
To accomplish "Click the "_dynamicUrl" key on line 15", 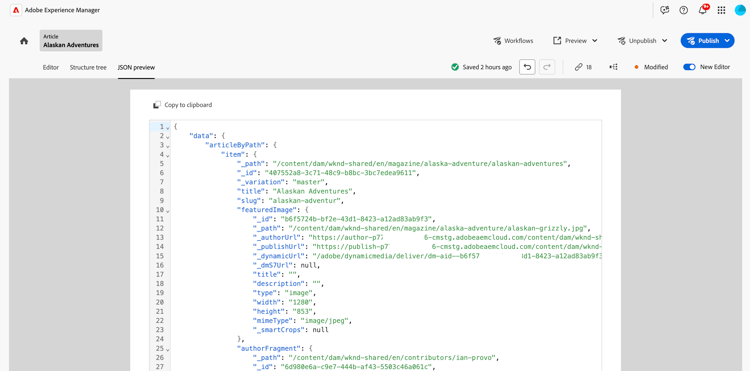I will [279, 256].
